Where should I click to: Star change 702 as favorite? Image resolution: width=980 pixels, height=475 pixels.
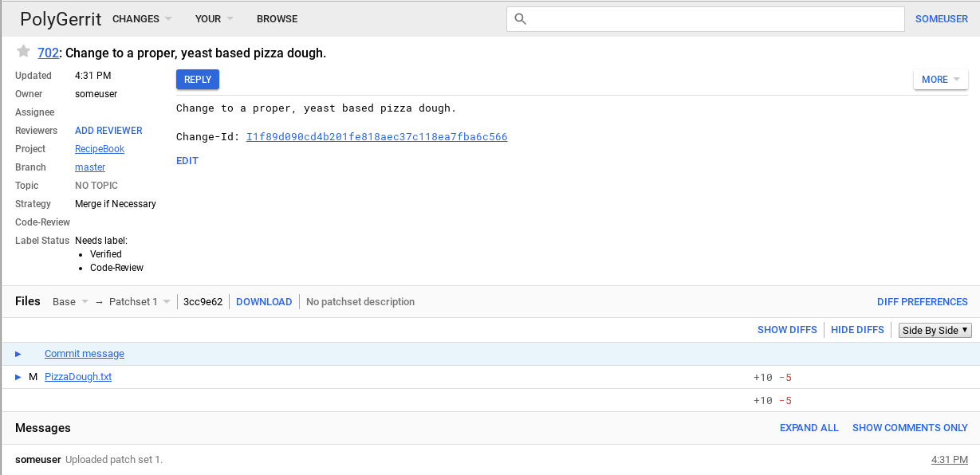(x=23, y=51)
